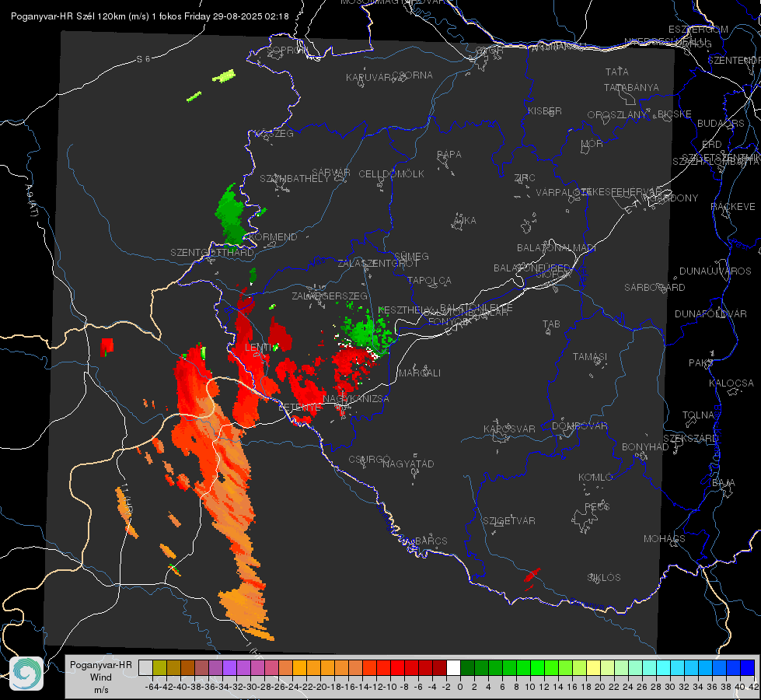Image resolution: width=761 pixels, height=700 pixels.
Task: Click the TAMÁSI label
Action: 590,356
